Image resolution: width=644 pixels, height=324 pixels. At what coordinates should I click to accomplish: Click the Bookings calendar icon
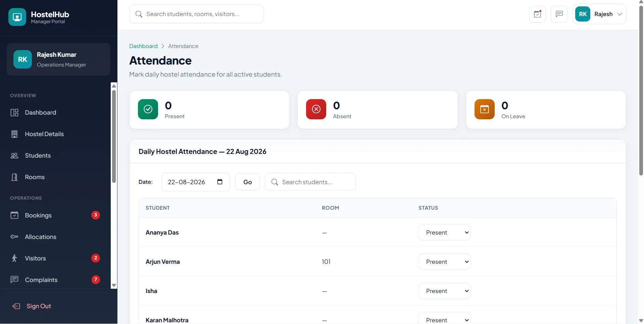tap(14, 215)
